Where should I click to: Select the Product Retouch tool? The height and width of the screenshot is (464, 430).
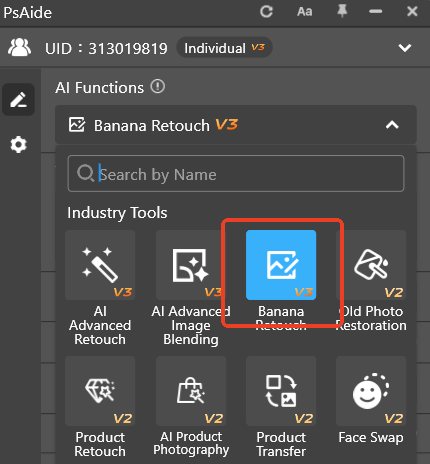click(100, 391)
